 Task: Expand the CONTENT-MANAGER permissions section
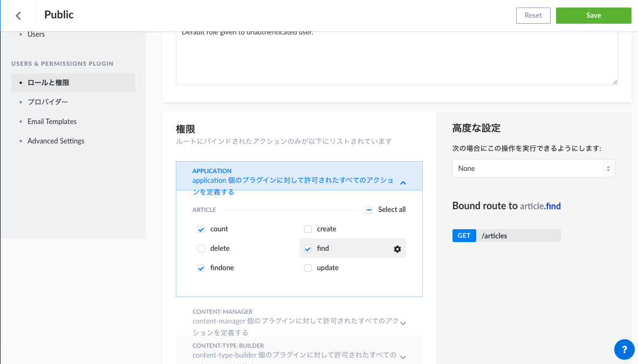pos(403,321)
